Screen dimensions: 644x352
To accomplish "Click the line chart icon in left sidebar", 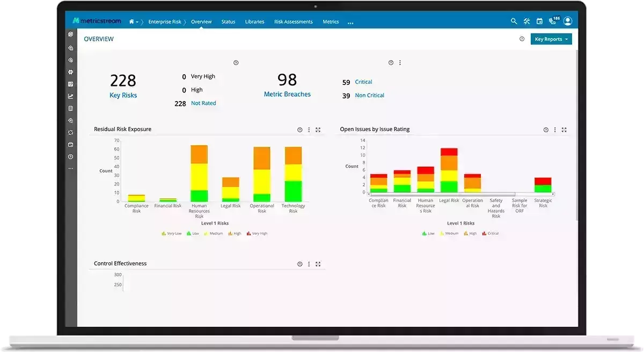I will point(70,97).
